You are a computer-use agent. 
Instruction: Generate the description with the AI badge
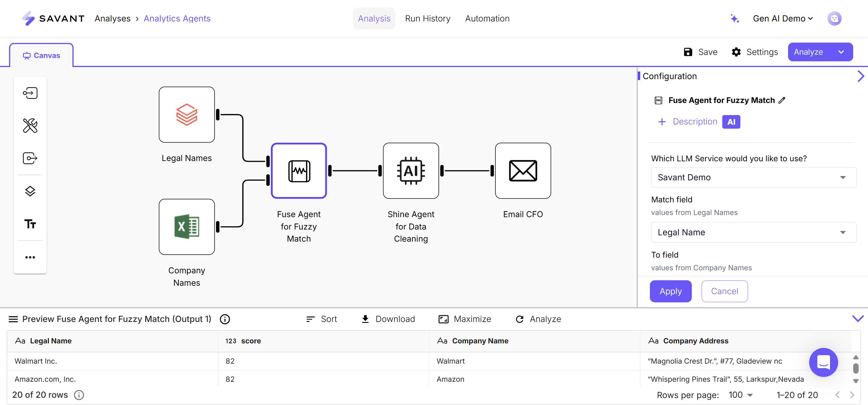pos(731,122)
